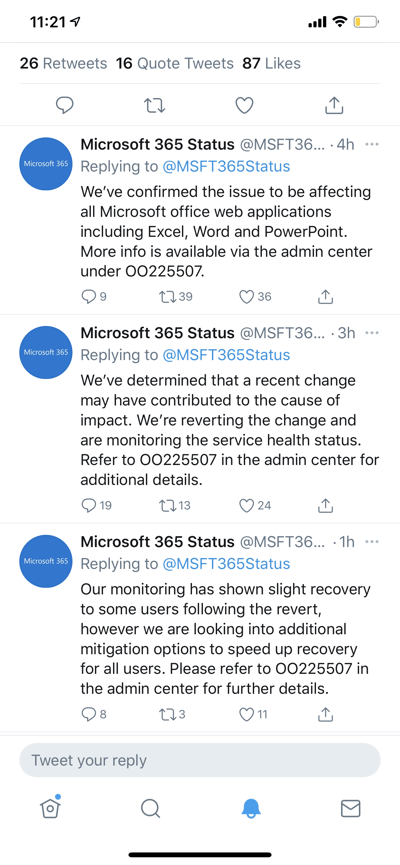
Task: Open Microsoft 365 avatar on 3h tweet
Action: 46,353
